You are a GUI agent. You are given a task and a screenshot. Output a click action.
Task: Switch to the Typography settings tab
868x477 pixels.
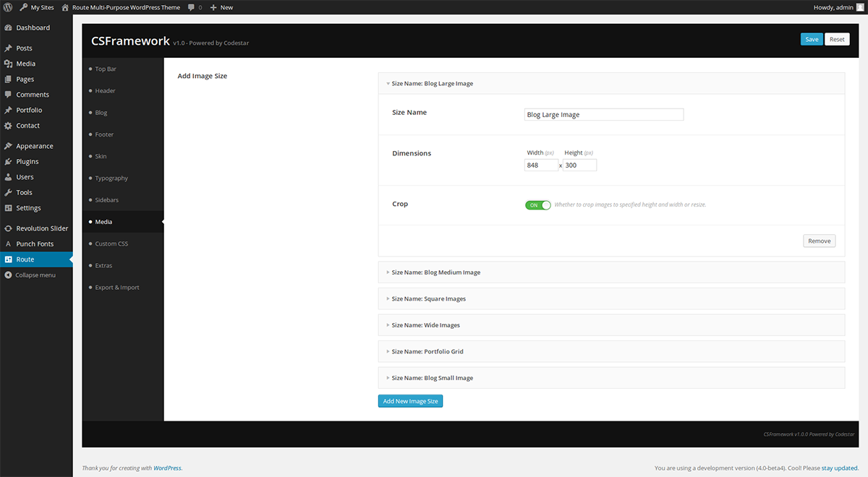[111, 178]
